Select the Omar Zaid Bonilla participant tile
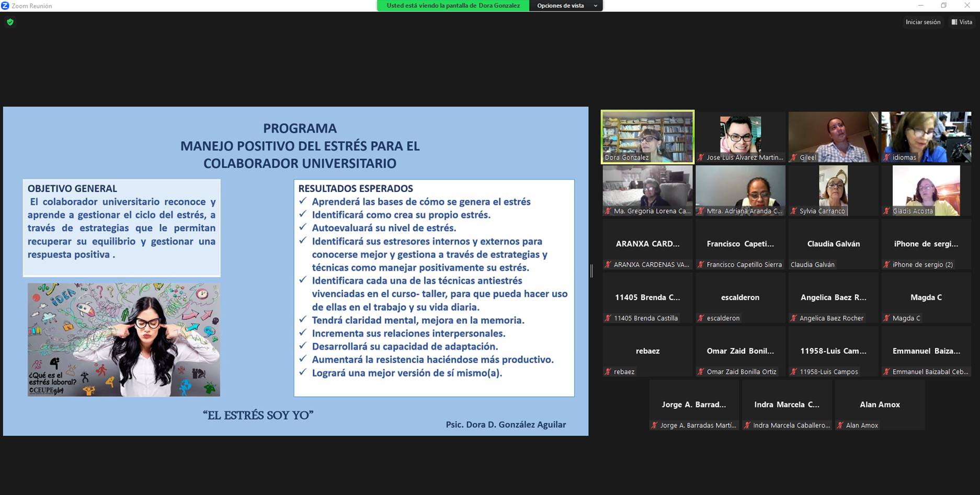 tap(740, 351)
